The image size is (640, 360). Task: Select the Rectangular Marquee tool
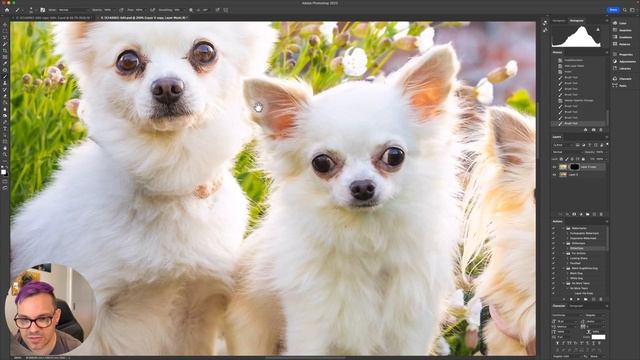point(5,31)
